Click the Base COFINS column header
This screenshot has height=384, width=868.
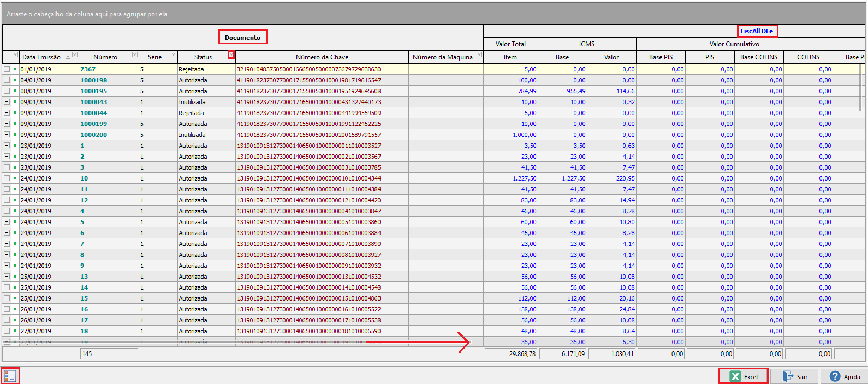pyautogui.click(x=759, y=57)
